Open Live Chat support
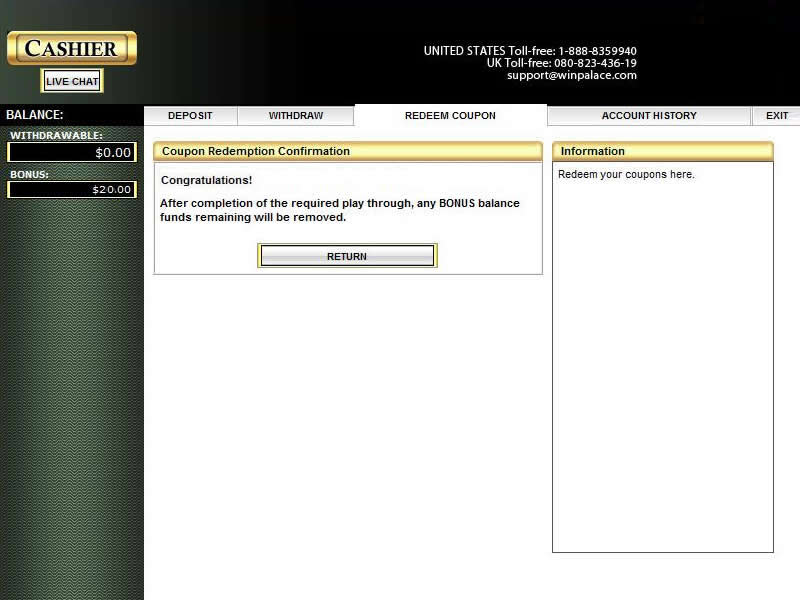 72,81
